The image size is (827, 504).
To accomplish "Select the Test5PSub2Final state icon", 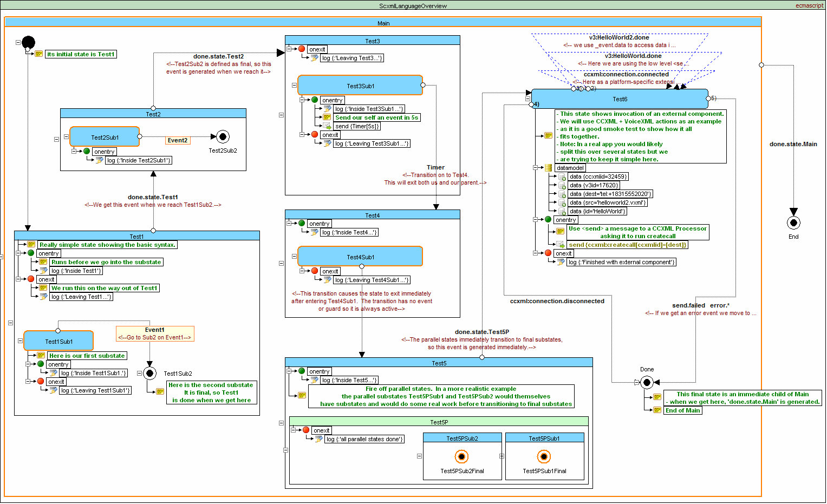I will click(x=461, y=456).
